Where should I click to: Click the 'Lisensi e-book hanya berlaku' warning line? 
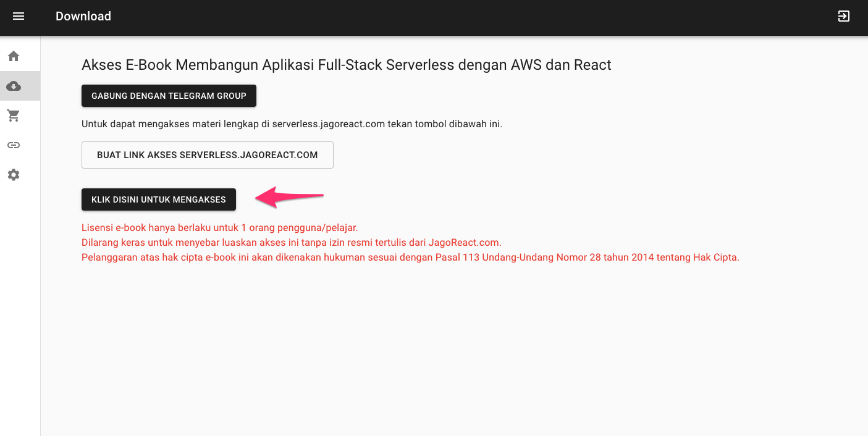pyautogui.click(x=220, y=227)
